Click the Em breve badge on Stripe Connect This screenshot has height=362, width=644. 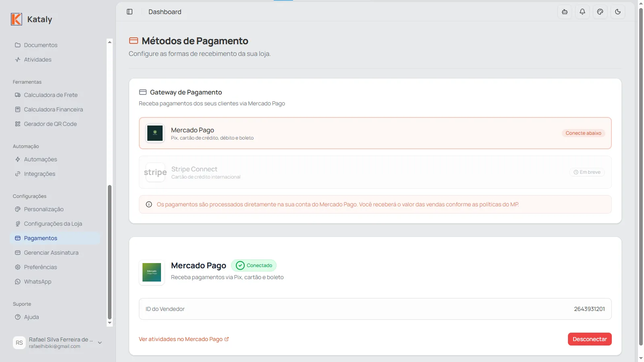587,172
